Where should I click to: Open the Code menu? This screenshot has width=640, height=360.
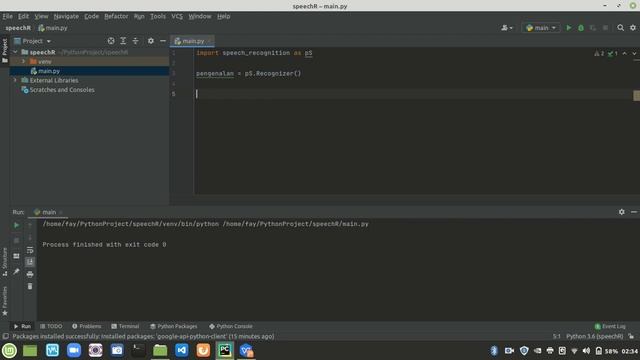pyautogui.click(x=91, y=16)
